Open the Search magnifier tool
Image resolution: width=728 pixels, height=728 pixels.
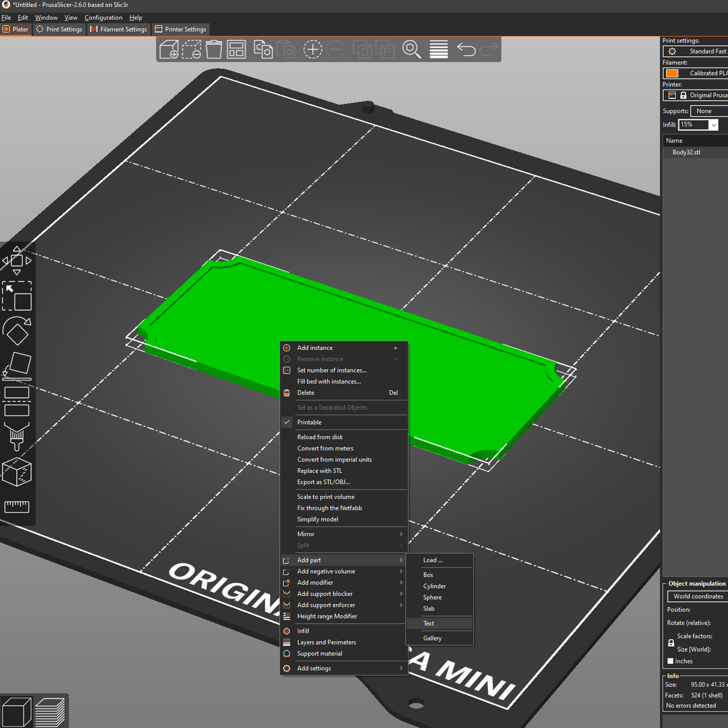[411, 50]
